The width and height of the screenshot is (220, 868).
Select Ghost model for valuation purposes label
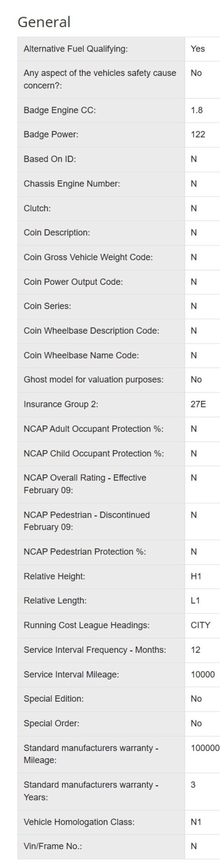93,380
